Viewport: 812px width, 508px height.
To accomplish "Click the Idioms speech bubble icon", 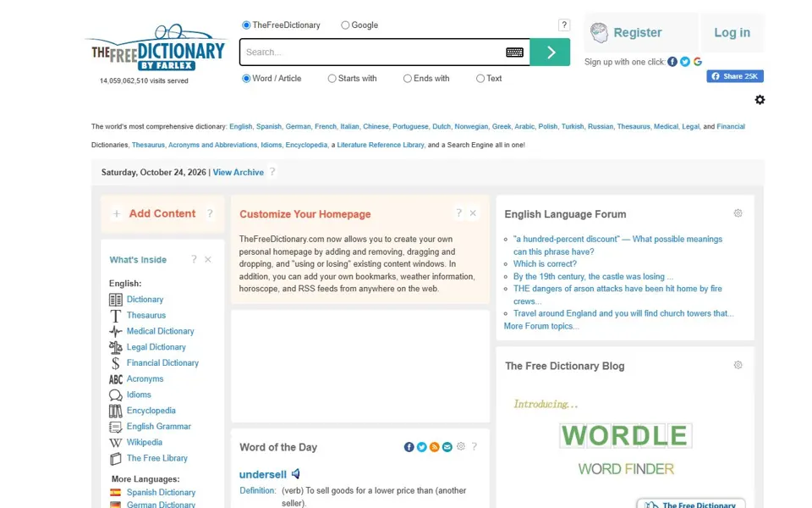I will click(x=116, y=395).
